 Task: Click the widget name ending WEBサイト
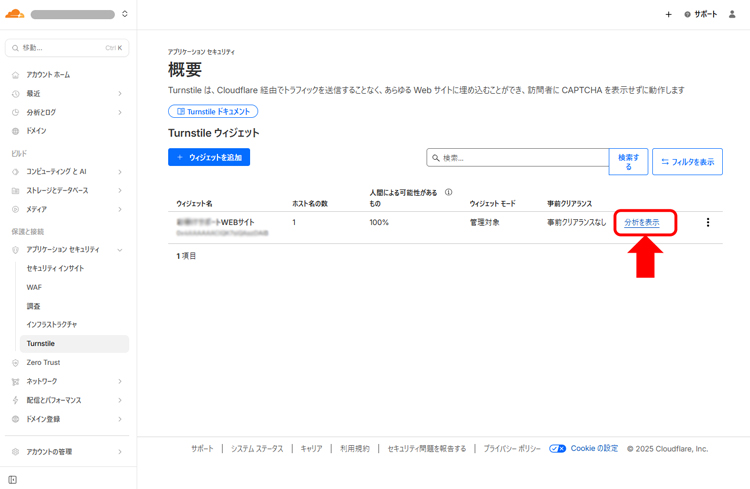(215, 222)
